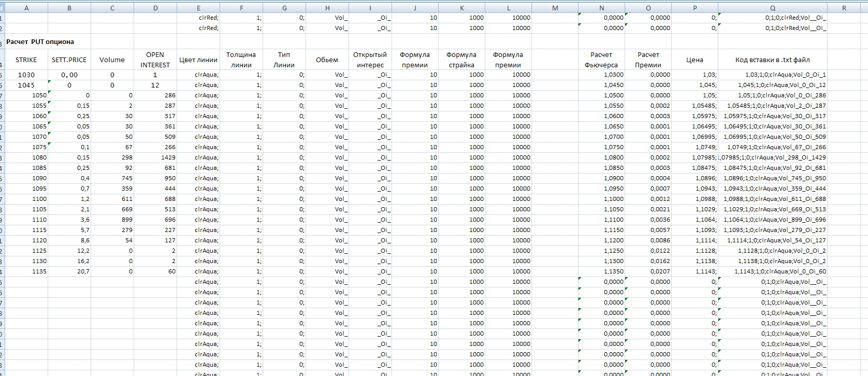Click the volume cell with value 899
Viewport: 868px width, 376px height.
click(x=112, y=220)
